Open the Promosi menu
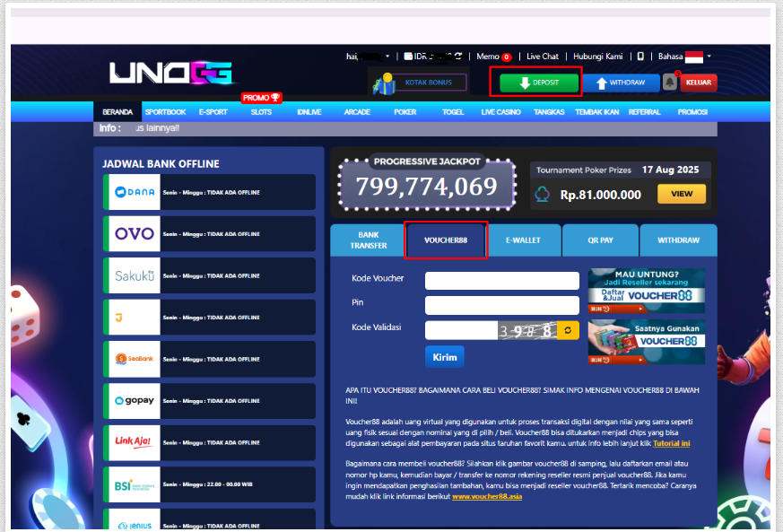Image resolution: width=783 pixels, height=532 pixels. tap(692, 112)
